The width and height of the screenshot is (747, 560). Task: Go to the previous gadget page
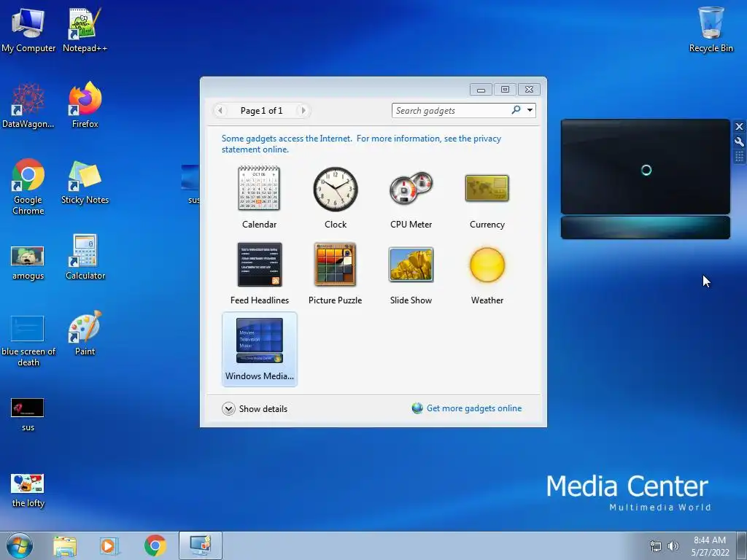(220, 111)
